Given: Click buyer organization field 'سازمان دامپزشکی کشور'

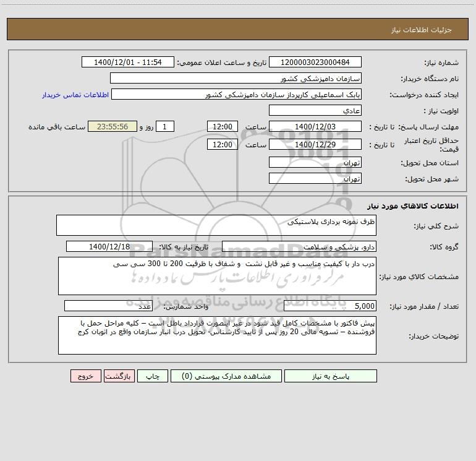Looking at the screenshot, I should pos(236,78).
